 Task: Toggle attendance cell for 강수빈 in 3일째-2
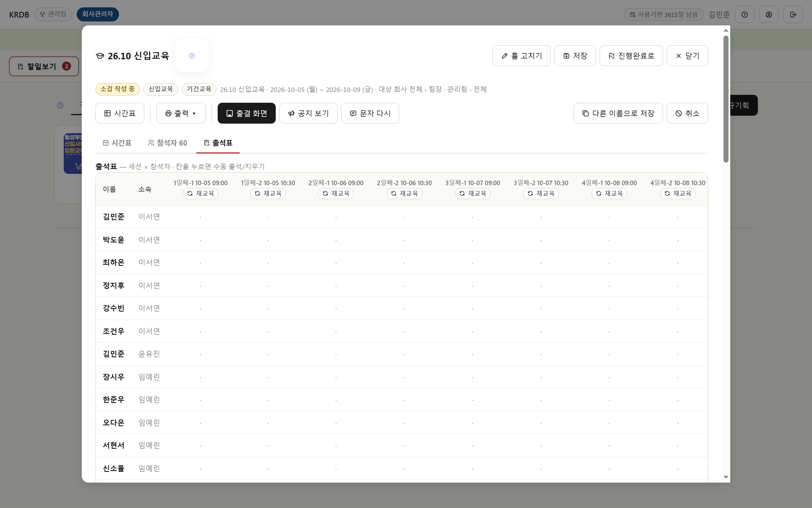541,308
